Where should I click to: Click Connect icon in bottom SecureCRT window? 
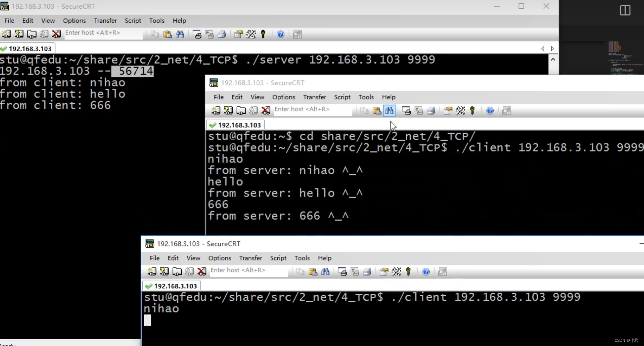152,271
